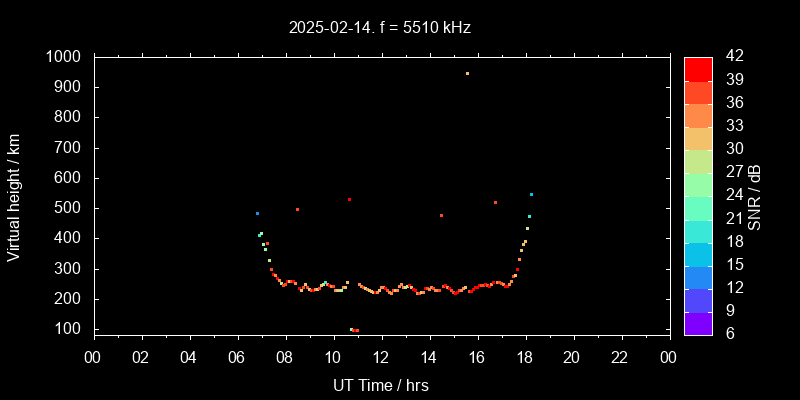This screenshot has width=800, height=400.
Task: Click the 18 tick label on time axis
Action: 524,357
